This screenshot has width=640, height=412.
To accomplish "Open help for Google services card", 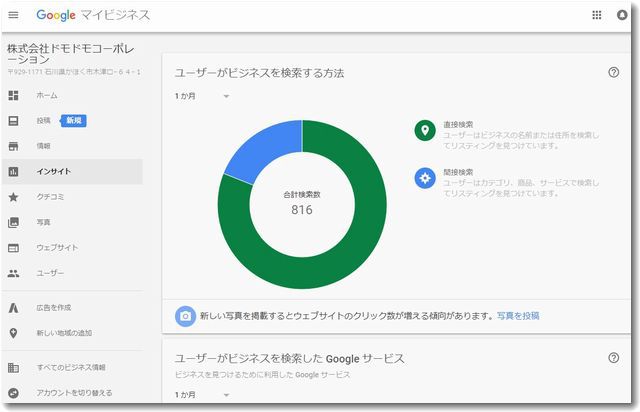I will 613,358.
